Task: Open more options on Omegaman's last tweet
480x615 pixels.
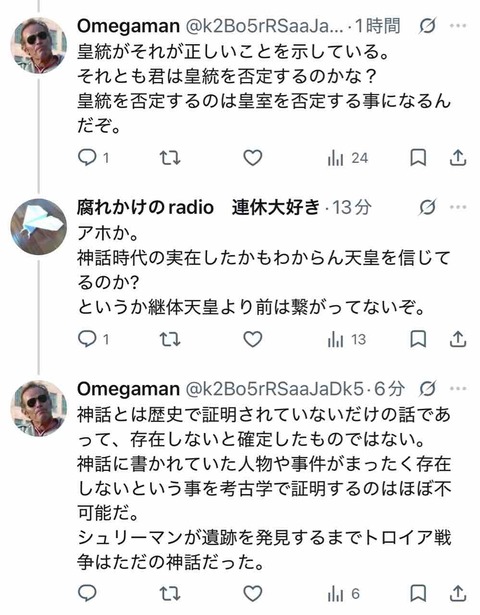Action: click(458, 389)
